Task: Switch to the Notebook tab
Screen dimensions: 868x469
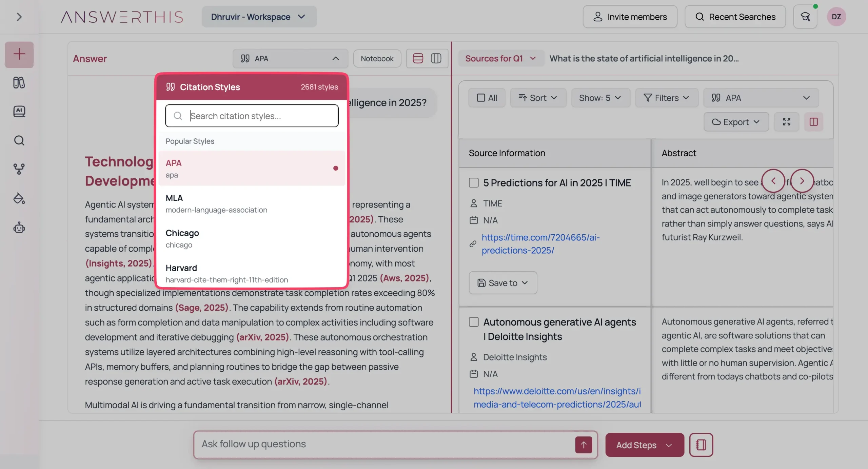Action: point(377,58)
